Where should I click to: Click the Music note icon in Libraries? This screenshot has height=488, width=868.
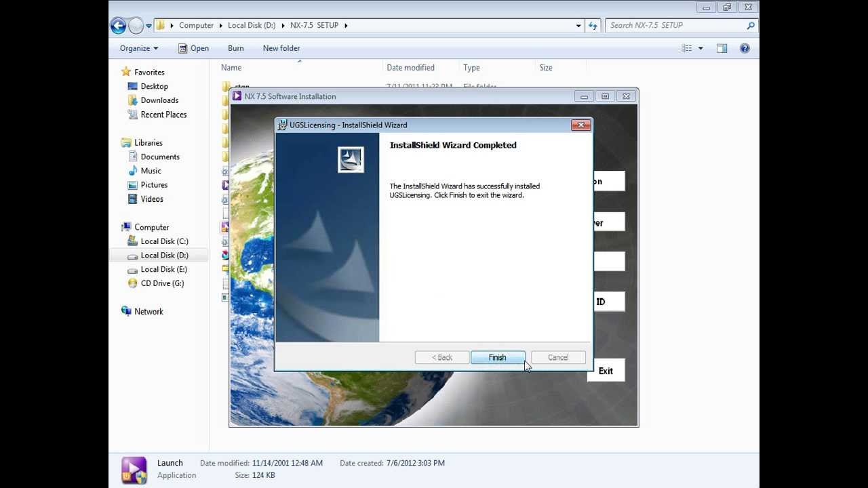pos(133,171)
